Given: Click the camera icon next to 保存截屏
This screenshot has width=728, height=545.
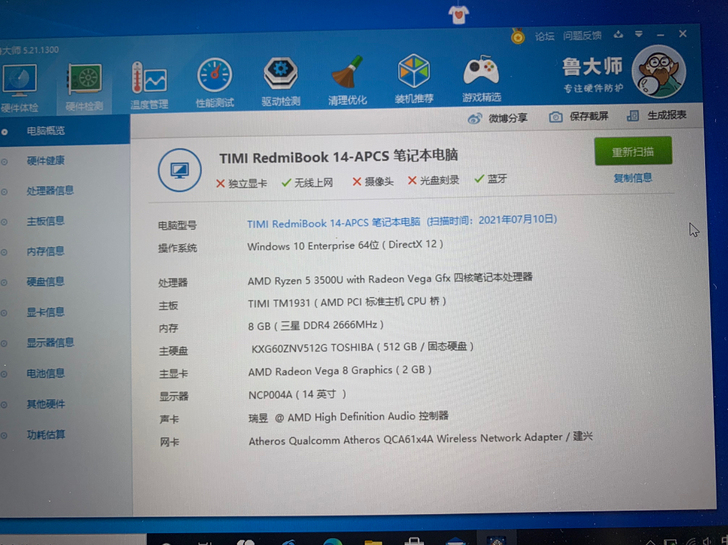Looking at the screenshot, I should pyautogui.click(x=556, y=117).
